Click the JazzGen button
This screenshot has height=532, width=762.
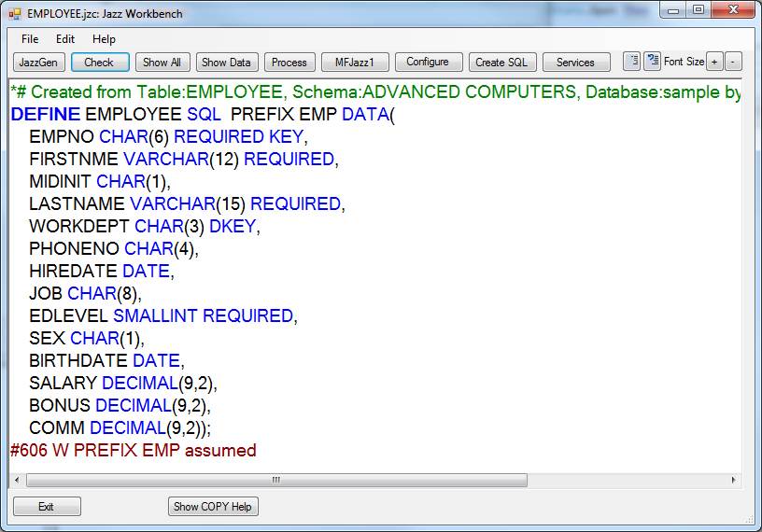pyautogui.click(x=38, y=63)
